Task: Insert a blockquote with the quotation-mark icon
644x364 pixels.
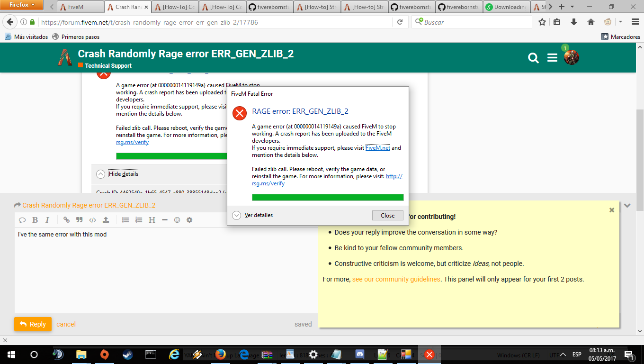Action: pyautogui.click(x=80, y=220)
